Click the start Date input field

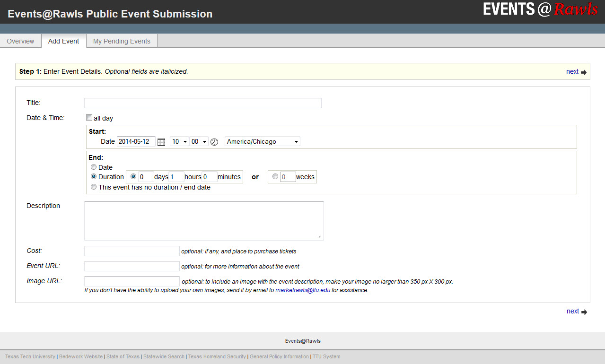tap(136, 141)
